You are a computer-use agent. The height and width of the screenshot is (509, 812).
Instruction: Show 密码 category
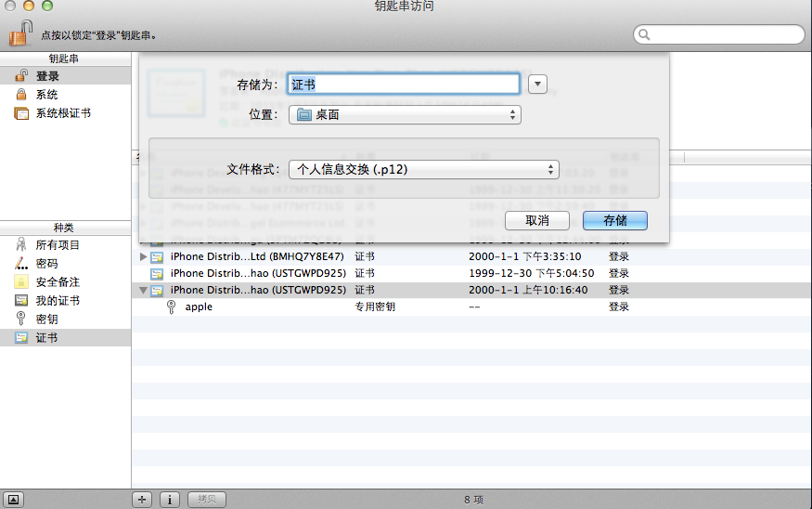pos(65,263)
